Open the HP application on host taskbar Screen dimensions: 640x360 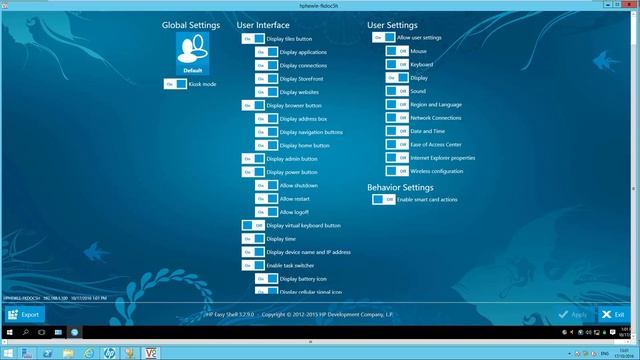(109, 353)
